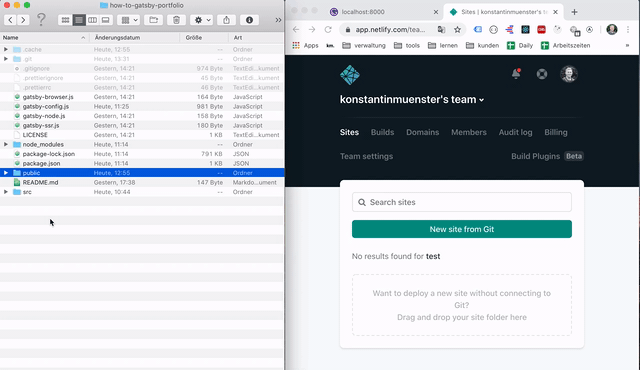Show file info in Finder toolbar

click(249, 20)
